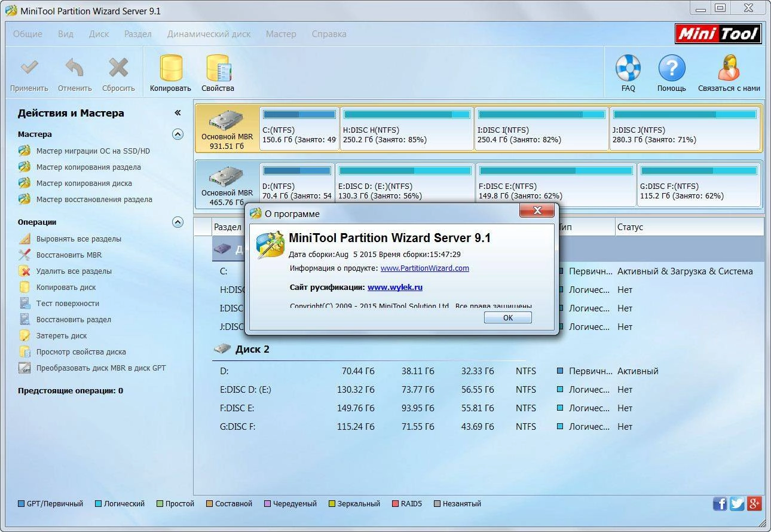This screenshot has height=532, width=771.
Task: Select the 931.51 Гб disk icon in the map
Action: 227,121
